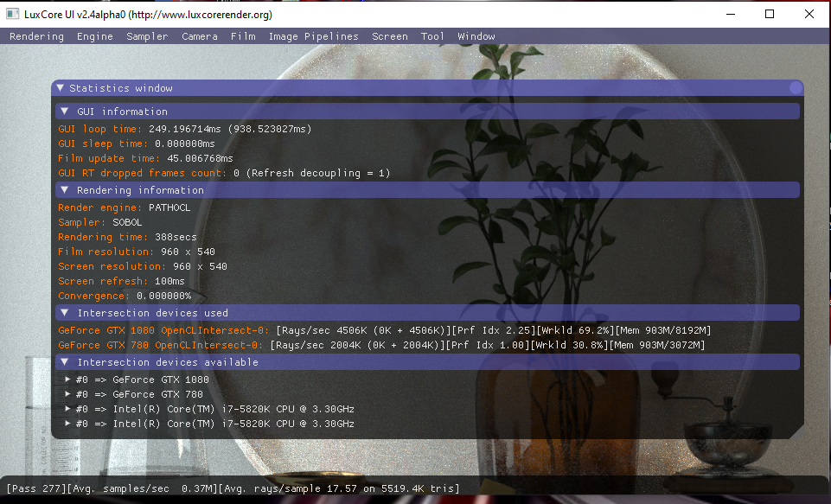
Task: Open the Rendering menu
Action: 36,36
